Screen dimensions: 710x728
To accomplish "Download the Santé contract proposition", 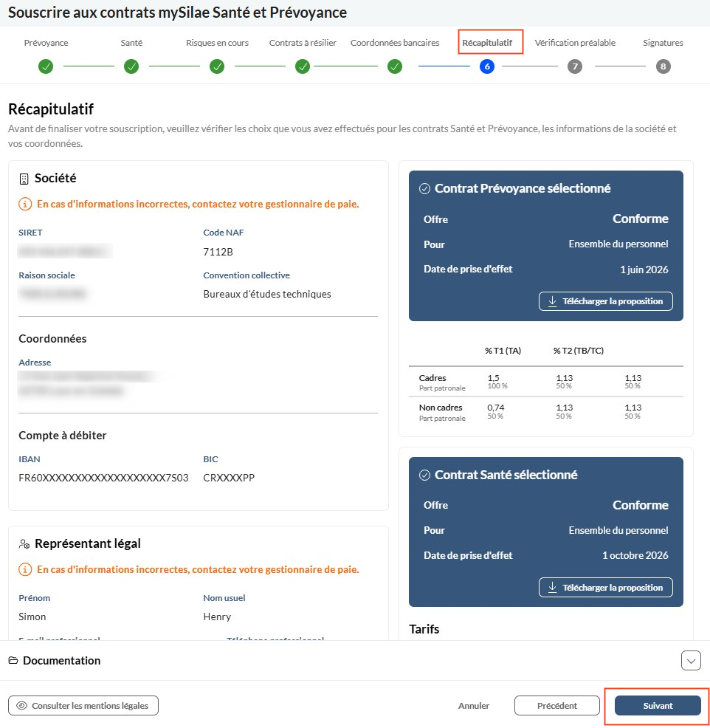I will pyautogui.click(x=606, y=588).
